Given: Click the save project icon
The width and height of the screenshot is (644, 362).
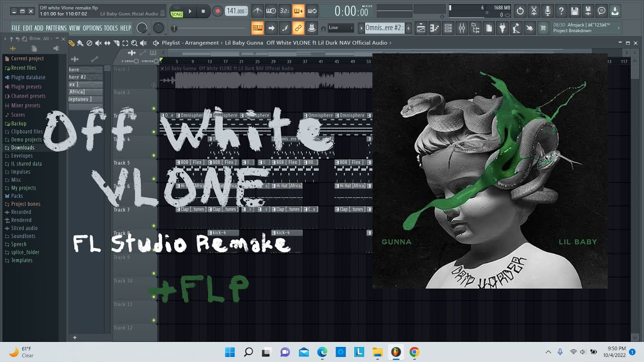Looking at the screenshot, I should tap(575, 11).
